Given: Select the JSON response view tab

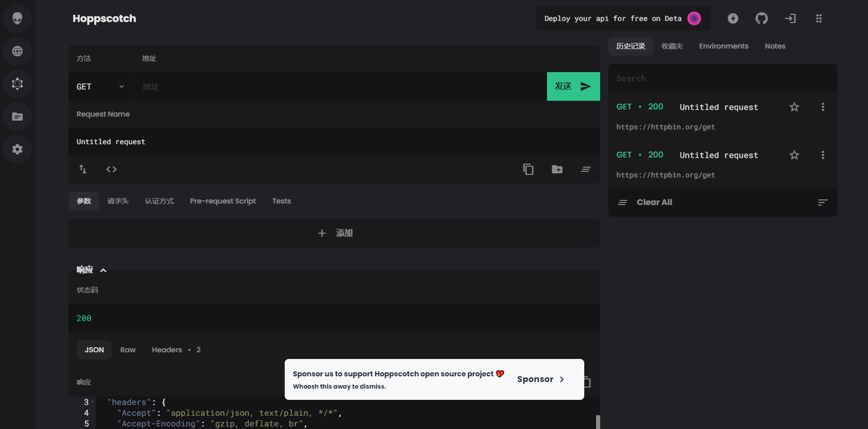Looking at the screenshot, I should pyautogui.click(x=94, y=350).
